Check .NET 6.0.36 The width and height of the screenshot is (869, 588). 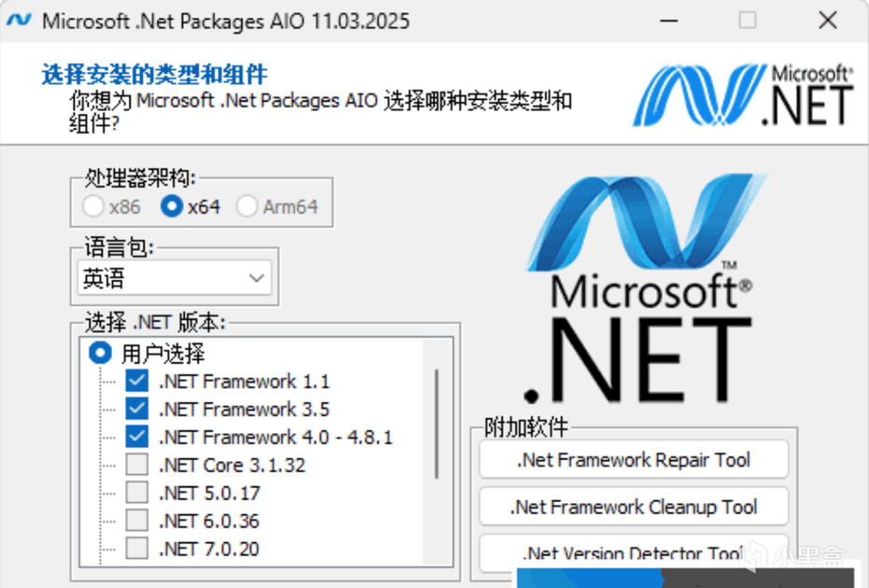click(x=137, y=521)
